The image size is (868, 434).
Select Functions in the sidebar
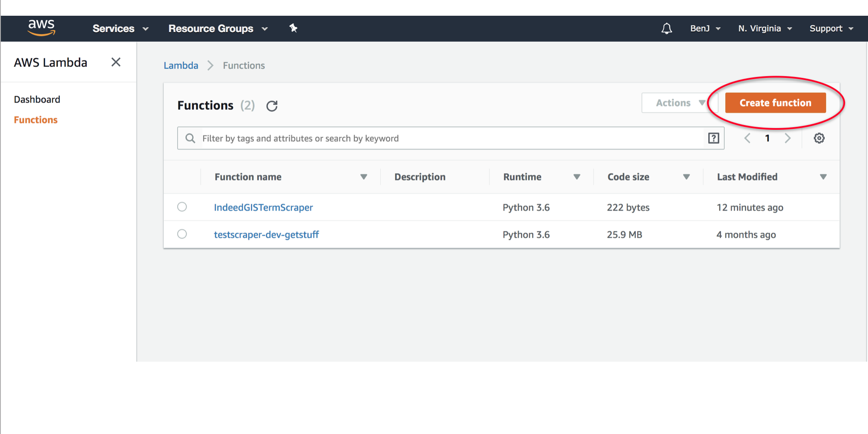[36, 120]
